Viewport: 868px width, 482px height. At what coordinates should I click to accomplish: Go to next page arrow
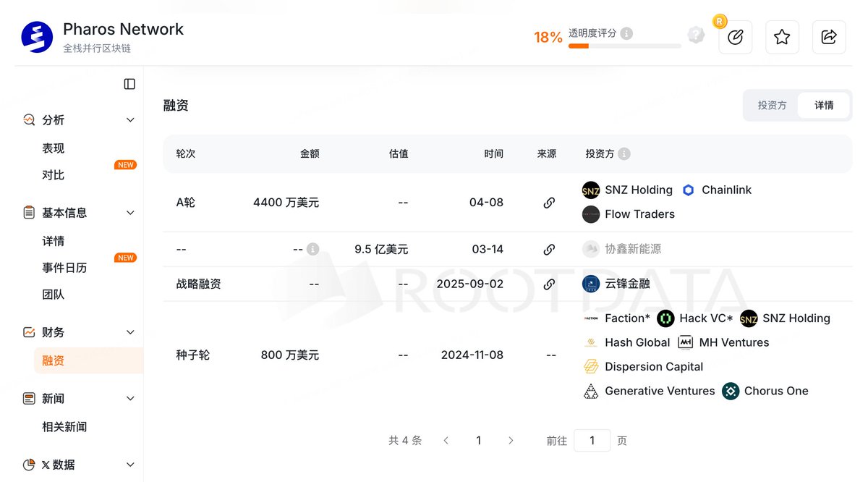click(x=511, y=441)
